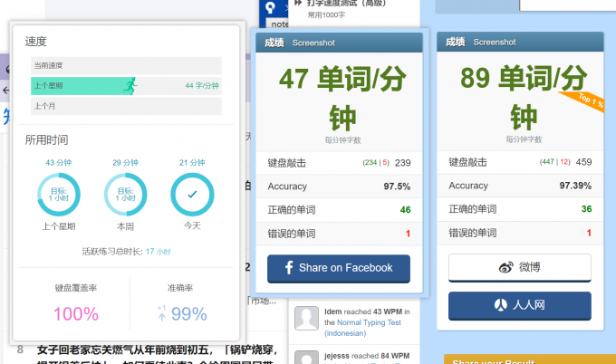Image resolution: width=616 pixels, height=364 pixels.
Task: Open the 女子回老家忘关燃气 news headline
Action: [x=157, y=350]
